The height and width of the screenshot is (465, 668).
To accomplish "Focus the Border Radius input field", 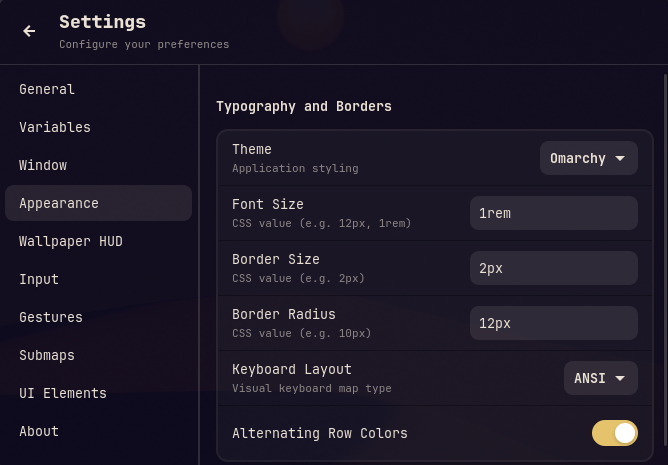I will 553,323.
